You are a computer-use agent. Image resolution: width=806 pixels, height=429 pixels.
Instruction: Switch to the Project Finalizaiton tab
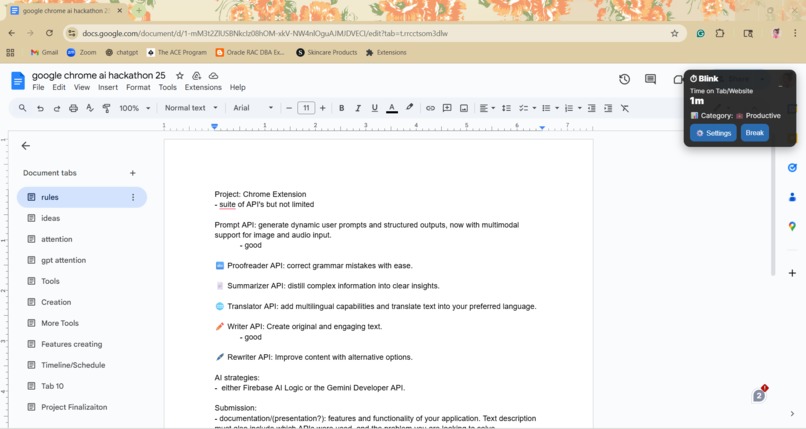pyautogui.click(x=82, y=407)
